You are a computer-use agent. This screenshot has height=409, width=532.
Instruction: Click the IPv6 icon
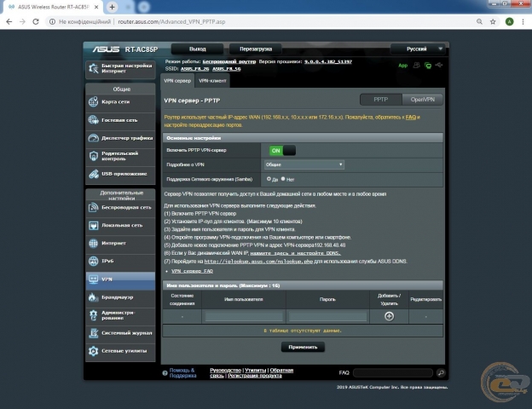click(x=93, y=261)
